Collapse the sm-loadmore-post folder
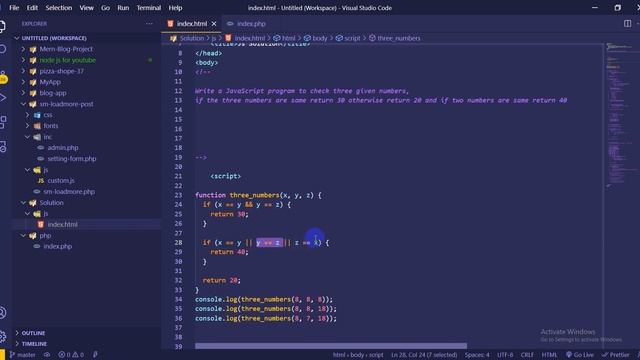The height and width of the screenshot is (360, 640). [87, 104]
